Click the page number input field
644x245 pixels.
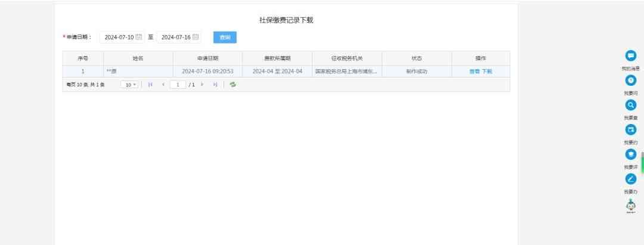(178, 85)
